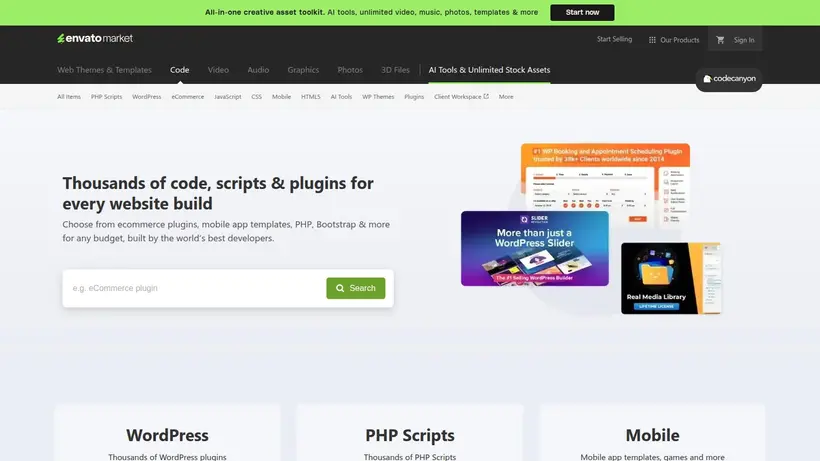
Task: Click Start now in green banner
Action: click(x=582, y=13)
